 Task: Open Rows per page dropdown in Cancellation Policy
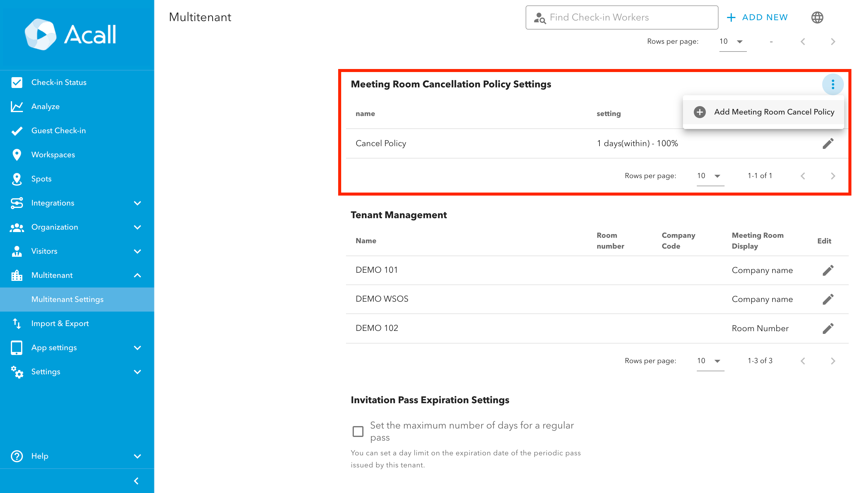[710, 176]
